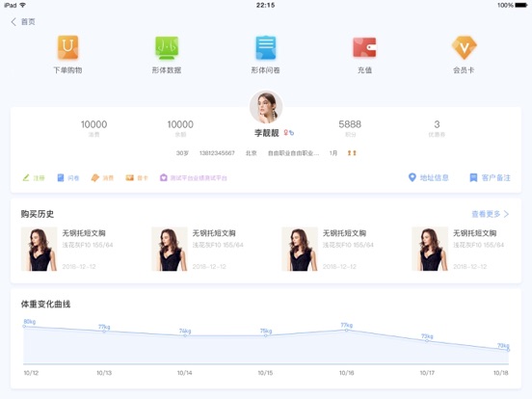
Task: Tap the 北京 city label
Action: 252,153
